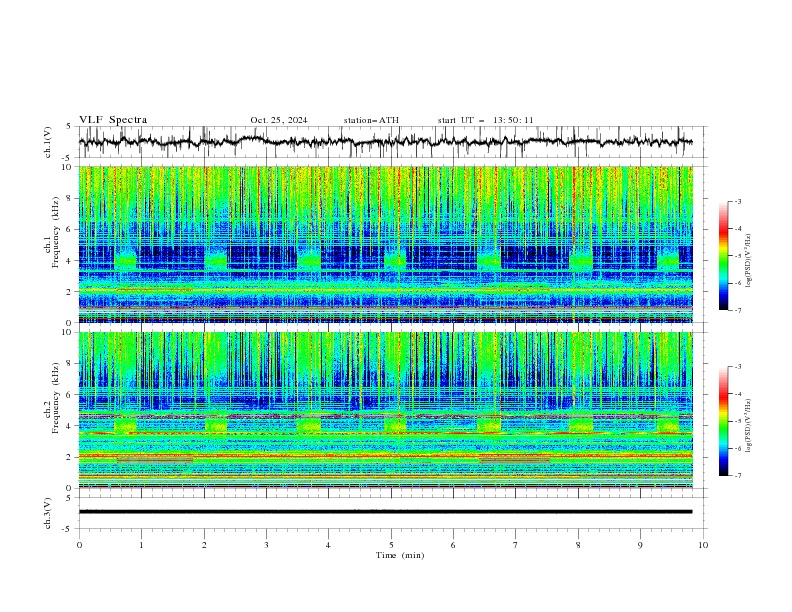Click the date 'Oct. 25, 2024'
The width and height of the screenshot is (792, 612).
click(x=279, y=120)
